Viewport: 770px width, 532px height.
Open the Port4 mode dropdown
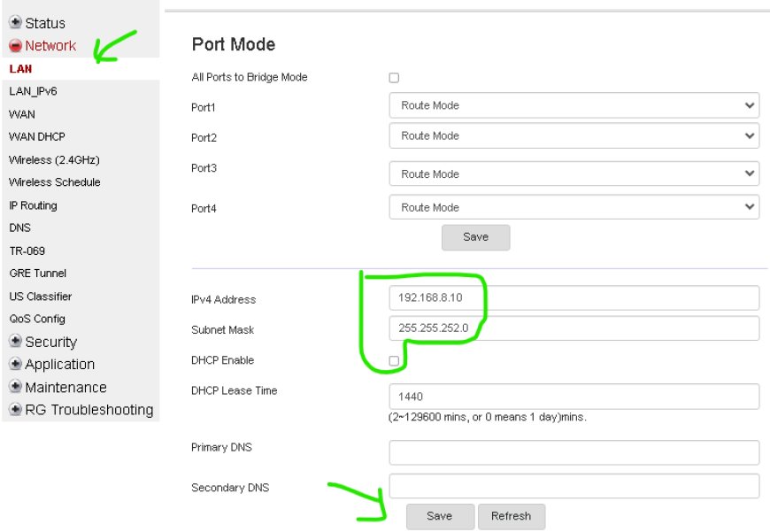pyautogui.click(x=574, y=207)
